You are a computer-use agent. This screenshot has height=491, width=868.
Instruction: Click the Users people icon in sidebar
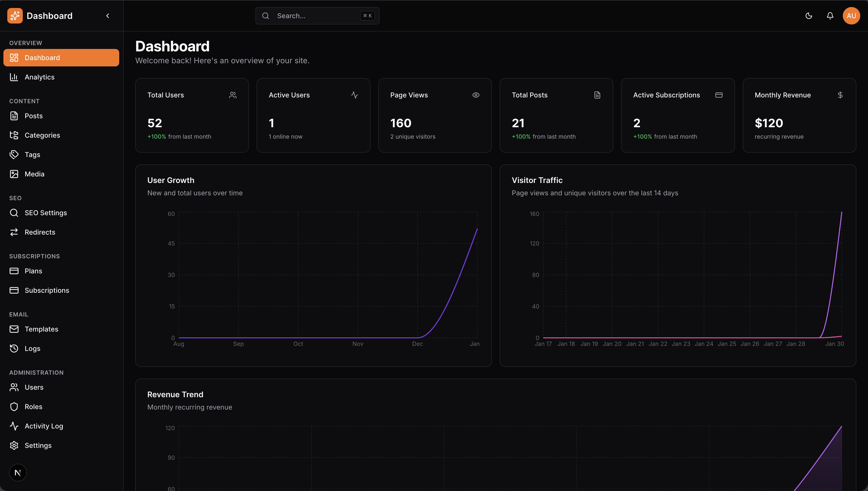[x=14, y=388]
